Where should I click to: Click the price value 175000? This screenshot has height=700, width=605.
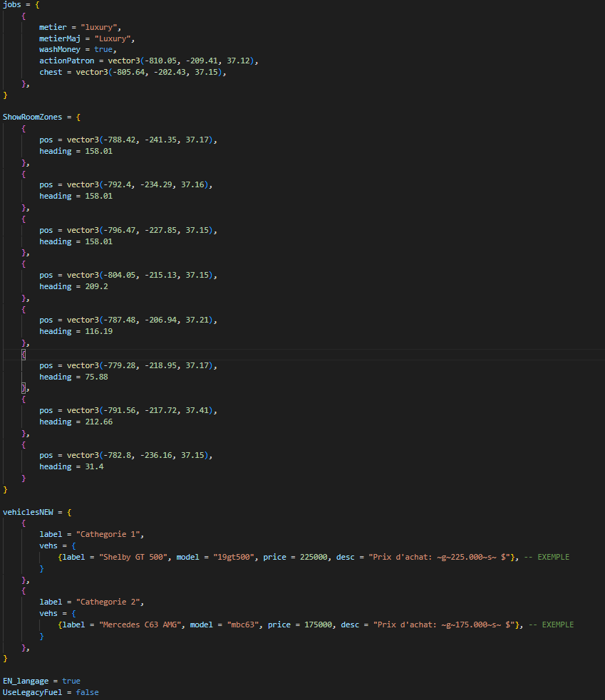[318, 625]
